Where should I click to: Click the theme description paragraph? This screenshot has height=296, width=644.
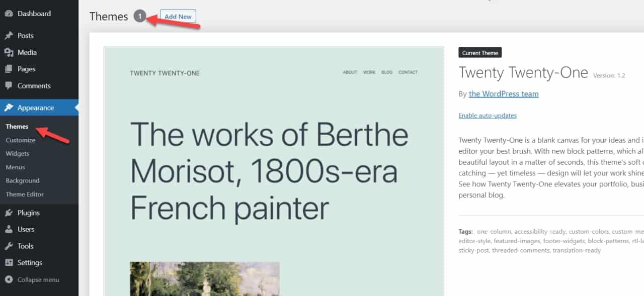551,167
